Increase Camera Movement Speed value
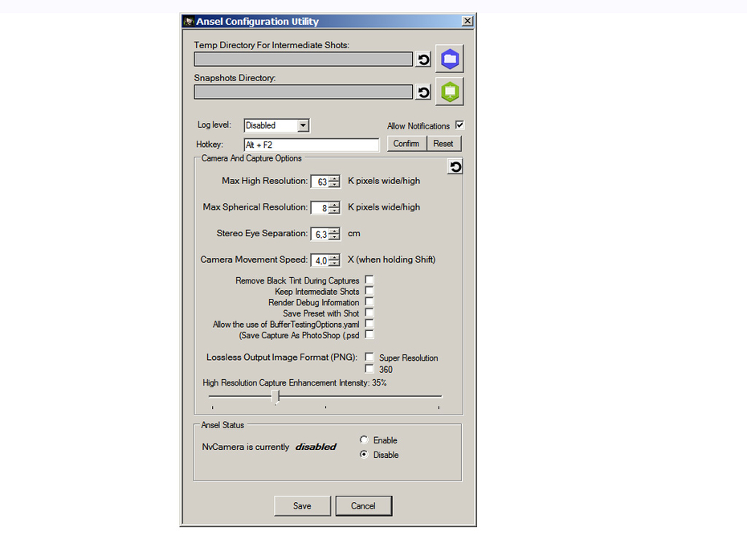Image resolution: width=747 pixels, height=560 pixels. (334, 257)
